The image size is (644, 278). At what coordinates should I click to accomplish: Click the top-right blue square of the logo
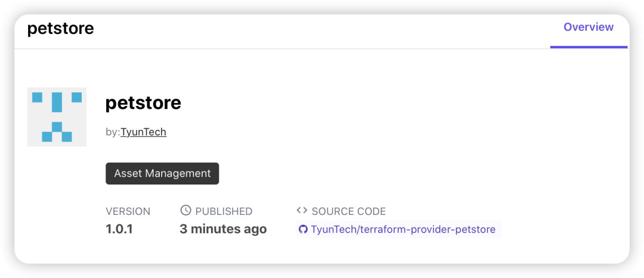tap(76, 97)
